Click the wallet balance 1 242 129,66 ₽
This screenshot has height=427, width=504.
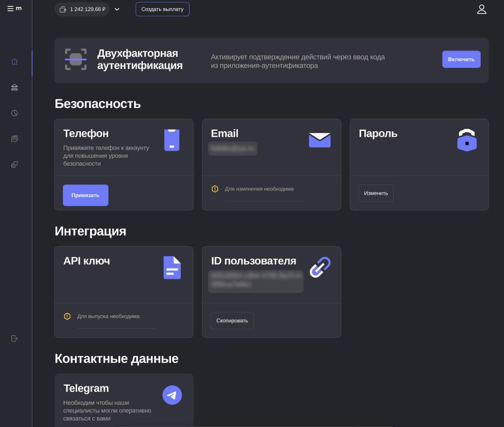pos(83,9)
